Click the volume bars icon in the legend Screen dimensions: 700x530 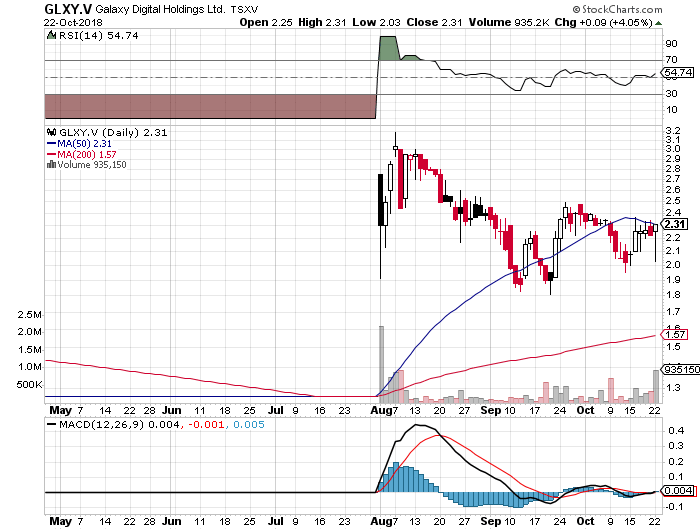tap(51, 165)
